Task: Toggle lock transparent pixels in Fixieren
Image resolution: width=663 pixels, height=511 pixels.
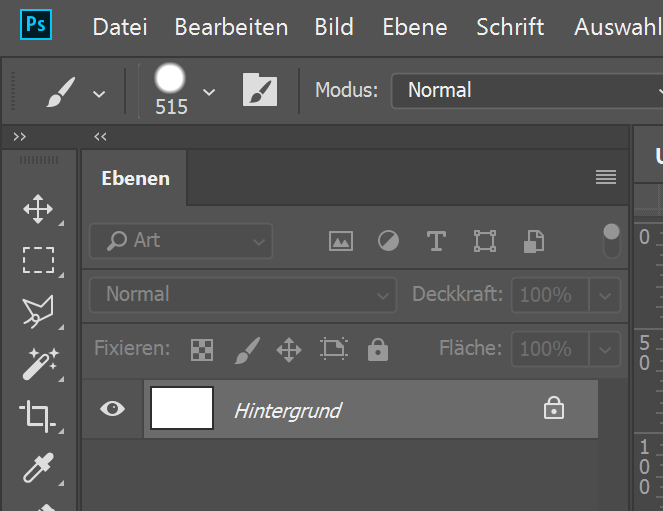Action: coord(203,349)
